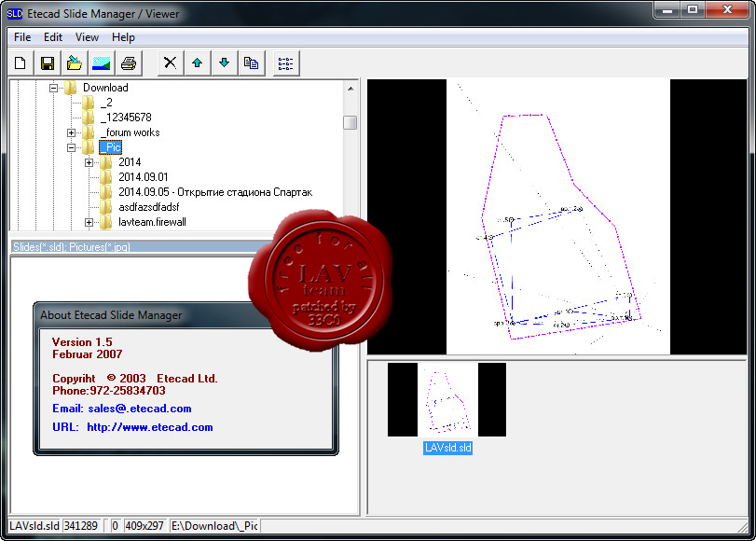Close the Etecad Slide Manager window

pyautogui.click(x=728, y=9)
